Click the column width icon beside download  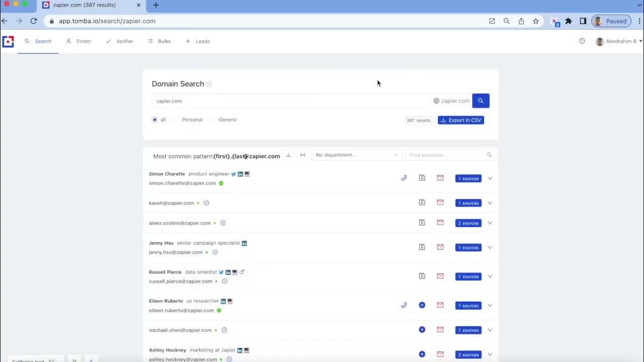point(303,155)
